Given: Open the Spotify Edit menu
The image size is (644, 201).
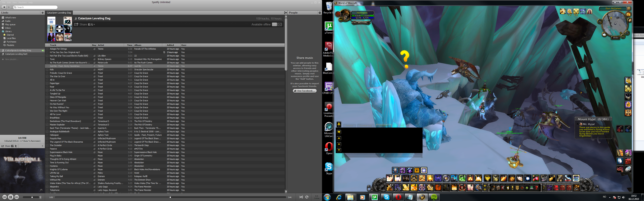Looking at the screenshot, I should click(x=9, y=2).
